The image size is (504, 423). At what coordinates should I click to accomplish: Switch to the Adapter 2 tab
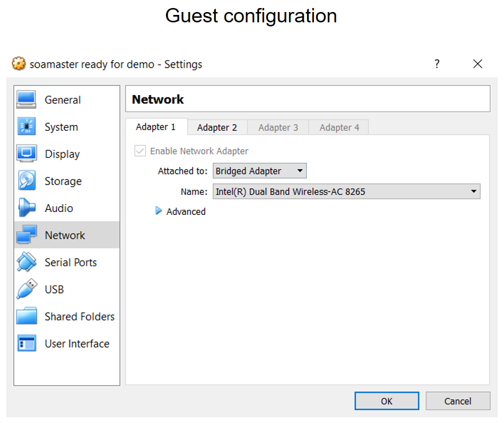click(216, 127)
